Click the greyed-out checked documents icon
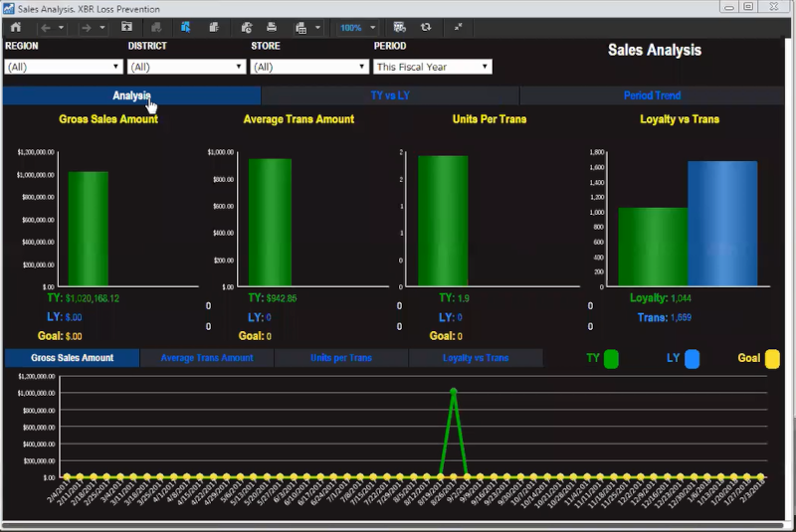Image resolution: width=796 pixels, height=532 pixels. coord(156,28)
